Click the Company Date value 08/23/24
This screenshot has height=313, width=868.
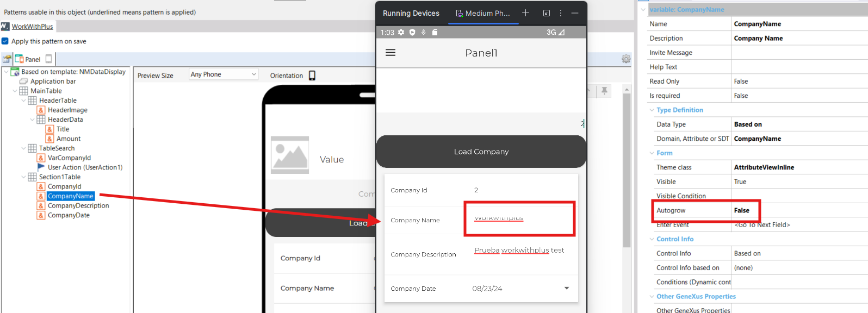click(x=487, y=289)
